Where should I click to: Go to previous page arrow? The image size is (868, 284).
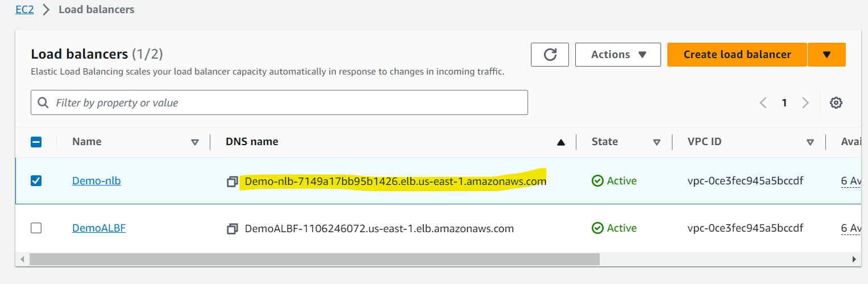[763, 103]
